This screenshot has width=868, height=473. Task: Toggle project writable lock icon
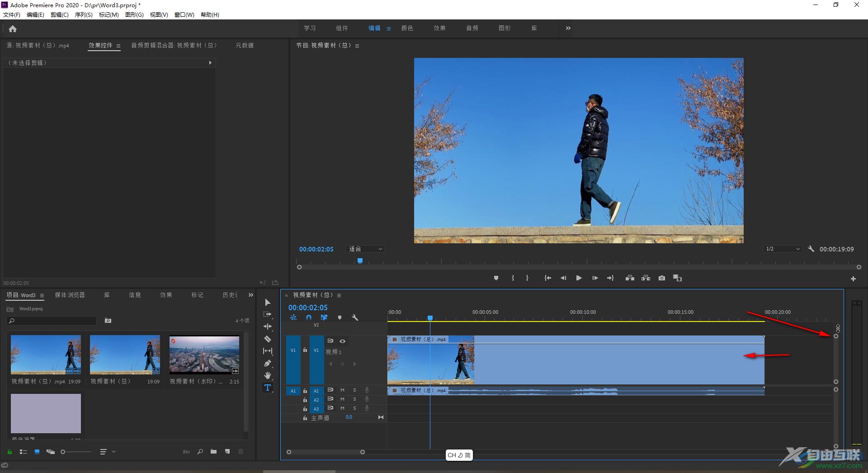(x=9, y=452)
